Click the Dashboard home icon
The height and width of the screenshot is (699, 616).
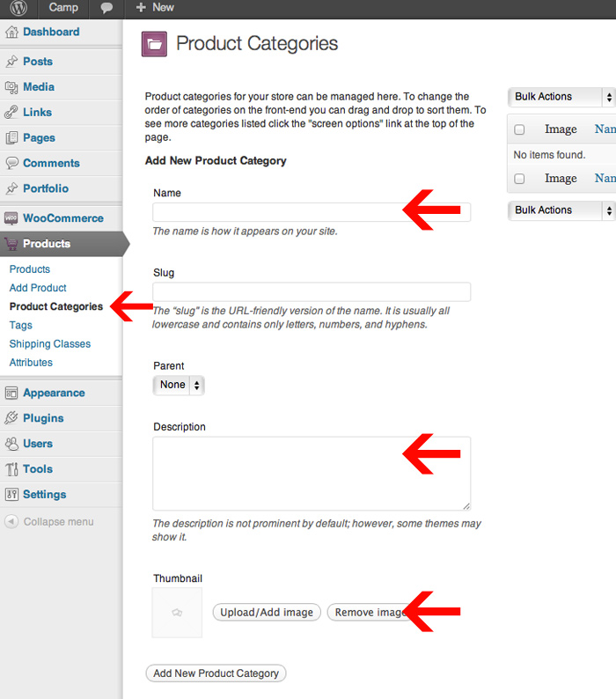(x=12, y=33)
